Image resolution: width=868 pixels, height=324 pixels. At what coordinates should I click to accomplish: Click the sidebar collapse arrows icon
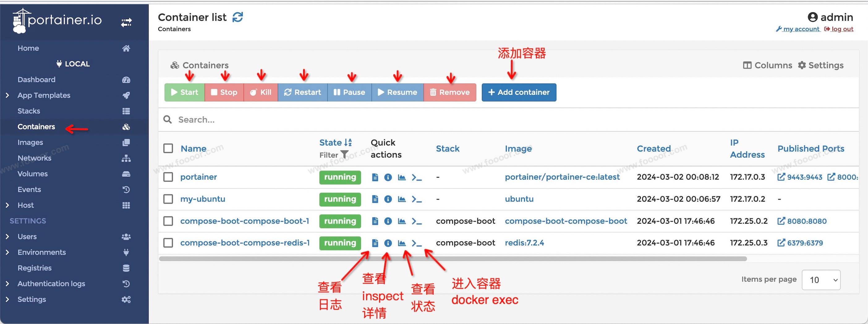point(126,23)
